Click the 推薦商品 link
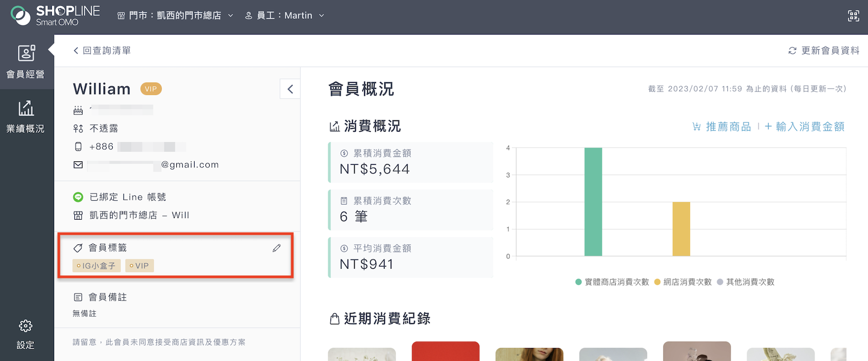Screen dimensions: 868x361 [721, 126]
